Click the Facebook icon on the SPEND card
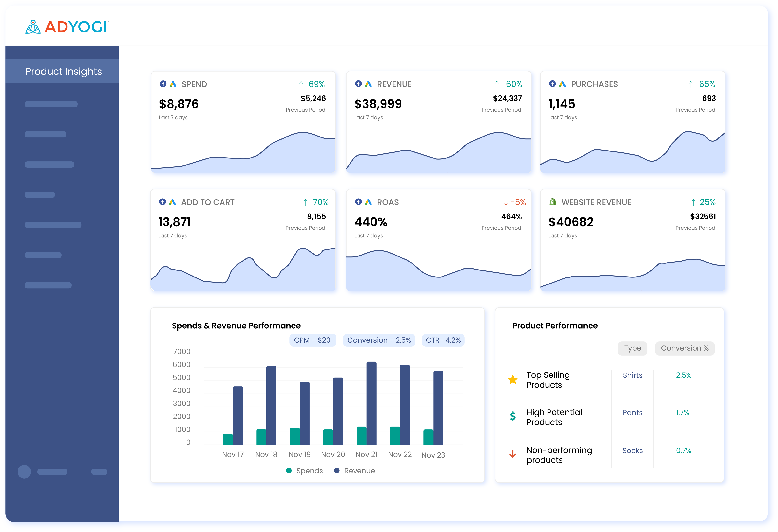 pyautogui.click(x=164, y=84)
